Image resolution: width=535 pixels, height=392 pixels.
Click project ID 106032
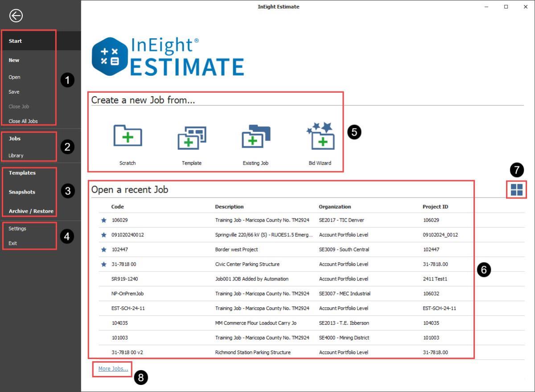(431, 294)
